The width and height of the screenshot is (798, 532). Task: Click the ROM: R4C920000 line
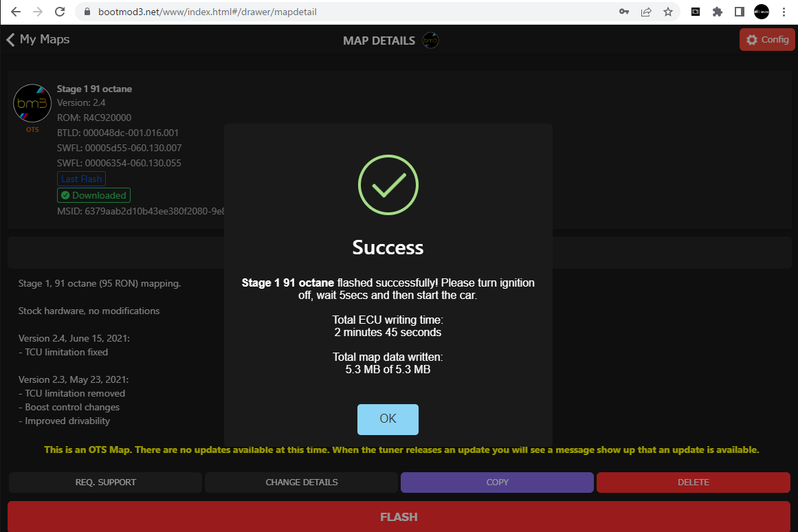click(x=94, y=118)
